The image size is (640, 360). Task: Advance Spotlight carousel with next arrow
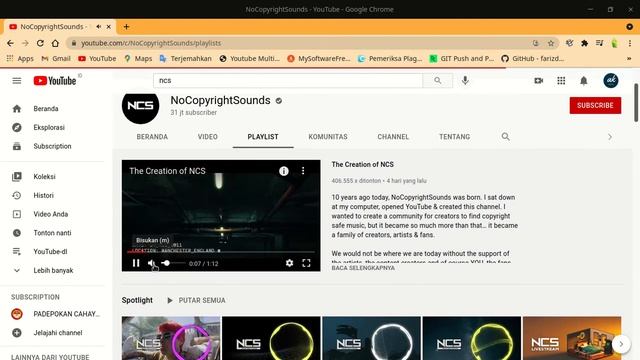click(x=621, y=344)
